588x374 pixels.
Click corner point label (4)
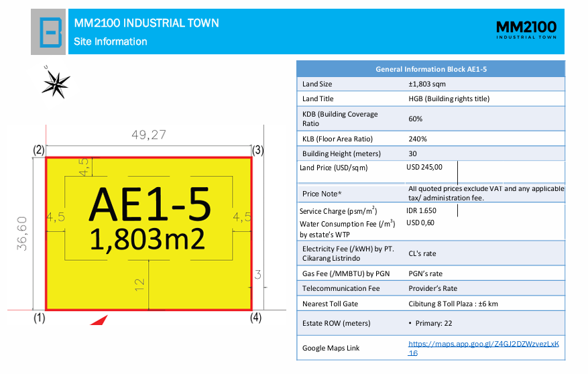coord(255,318)
